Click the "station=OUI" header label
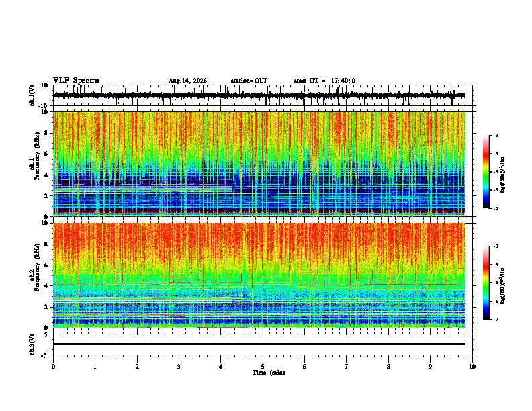 coord(249,81)
